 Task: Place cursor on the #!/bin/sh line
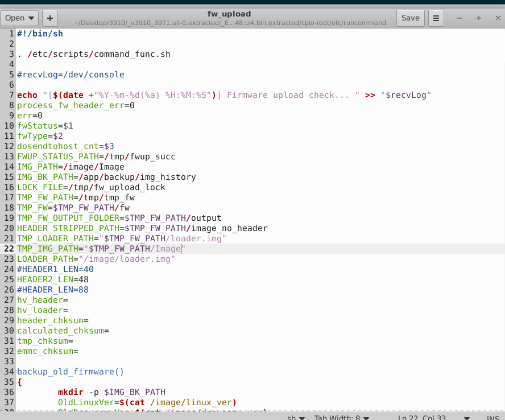click(40, 34)
